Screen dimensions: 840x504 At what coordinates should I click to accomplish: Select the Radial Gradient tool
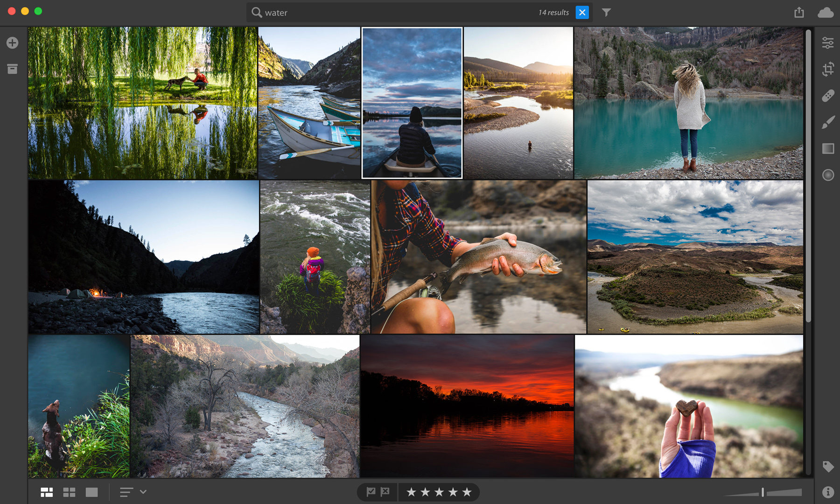pos(828,175)
